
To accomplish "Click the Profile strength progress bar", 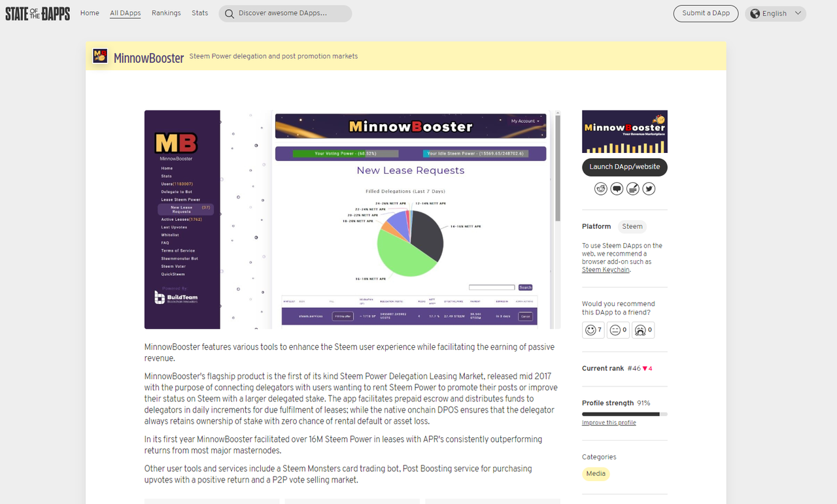I will (x=624, y=414).
